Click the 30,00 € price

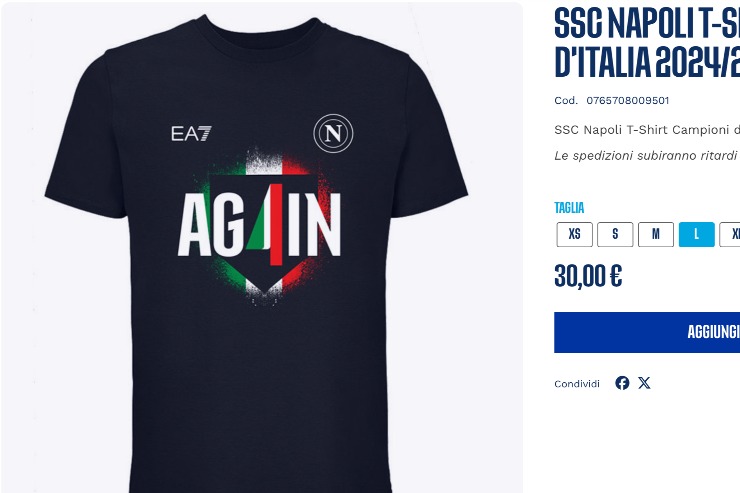[588, 276]
